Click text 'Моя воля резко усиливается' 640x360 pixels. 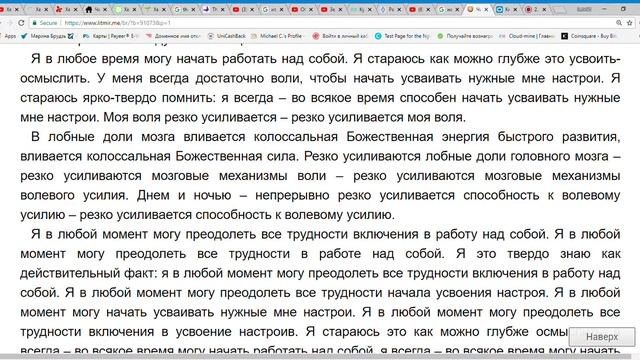(190, 118)
